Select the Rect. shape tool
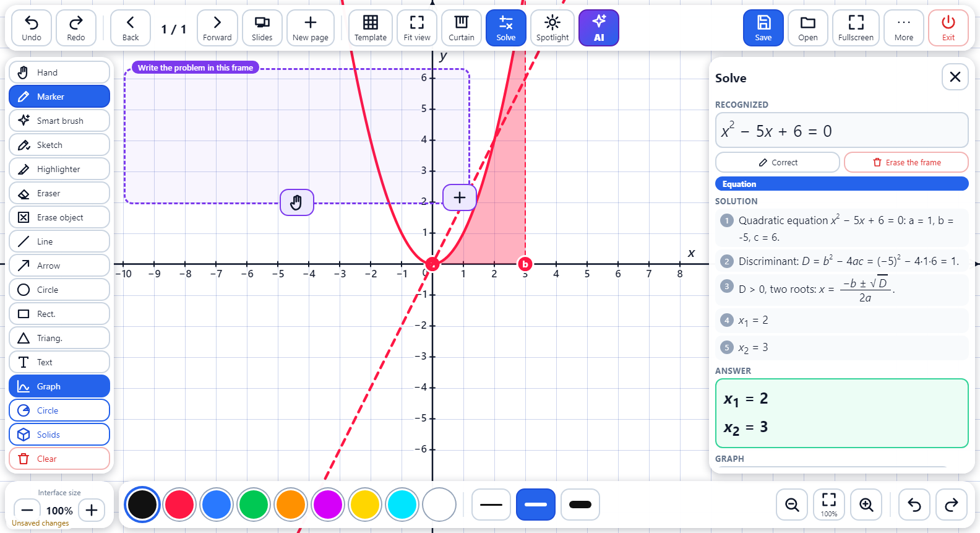The width and height of the screenshot is (980, 533). [59, 314]
